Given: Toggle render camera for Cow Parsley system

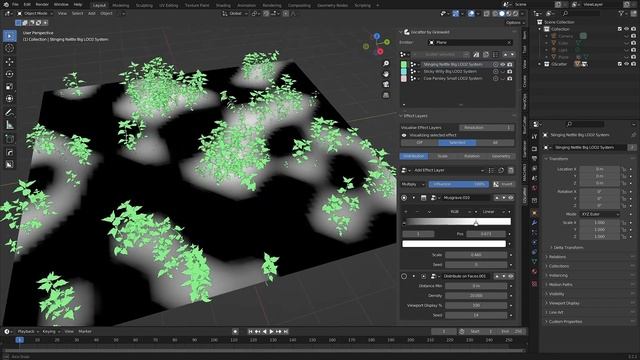Looking at the screenshot, I should click(x=510, y=78).
